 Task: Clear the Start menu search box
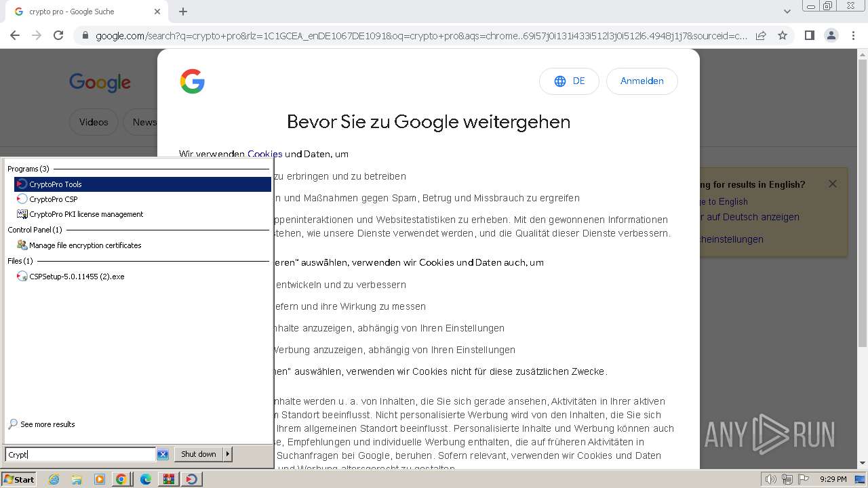point(163,455)
